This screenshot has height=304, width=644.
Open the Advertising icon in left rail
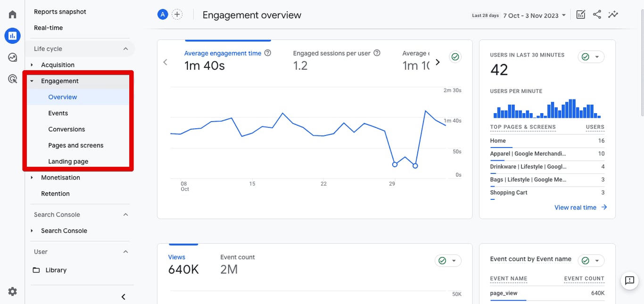tap(12, 79)
